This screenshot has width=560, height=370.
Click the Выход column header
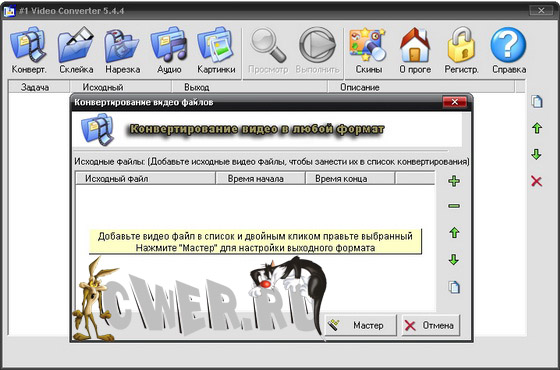coord(250,87)
